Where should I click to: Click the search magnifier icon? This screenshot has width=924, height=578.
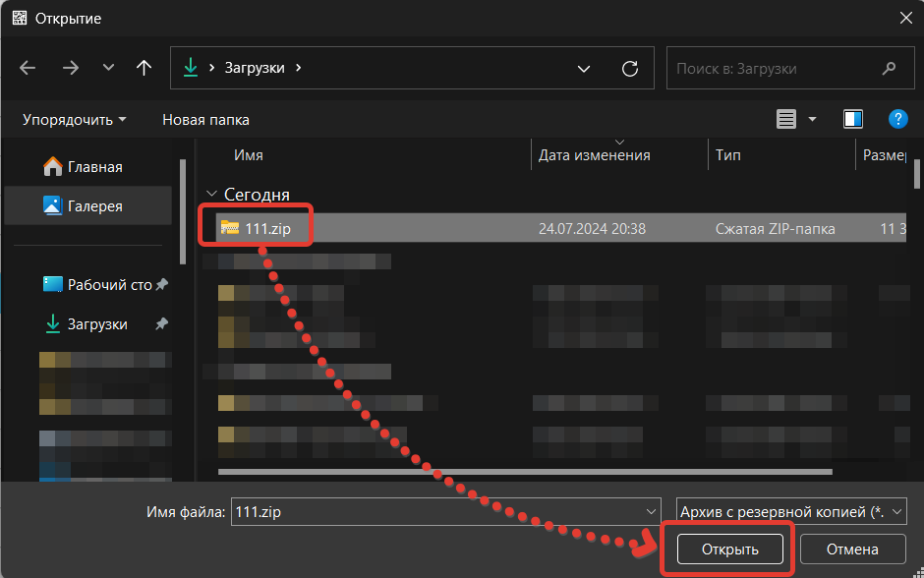pyautogui.click(x=889, y=69)
